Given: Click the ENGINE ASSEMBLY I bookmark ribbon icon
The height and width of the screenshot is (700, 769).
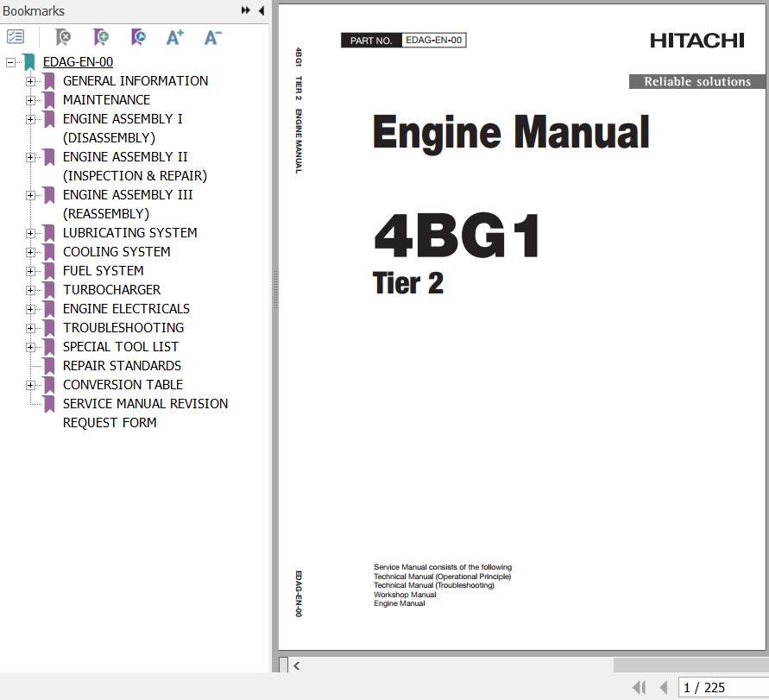Looking at the screenshot, I should (x=49, y=119).
